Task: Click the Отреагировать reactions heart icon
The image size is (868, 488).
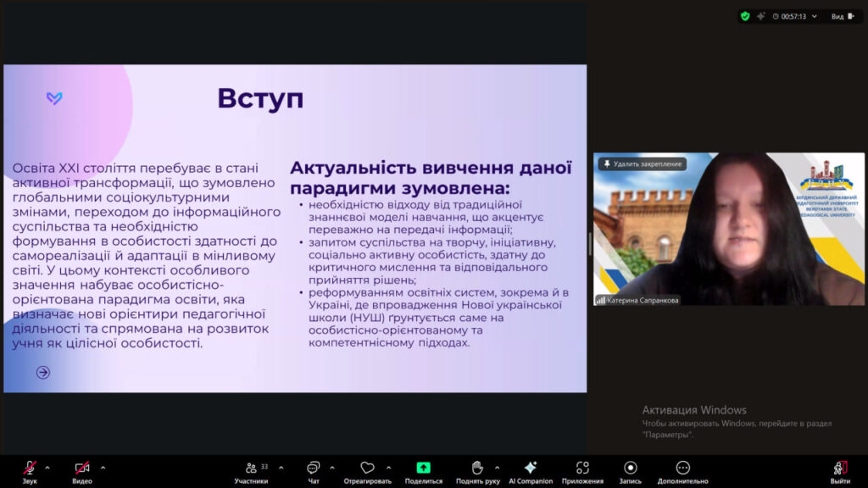Action: point(367,469)
